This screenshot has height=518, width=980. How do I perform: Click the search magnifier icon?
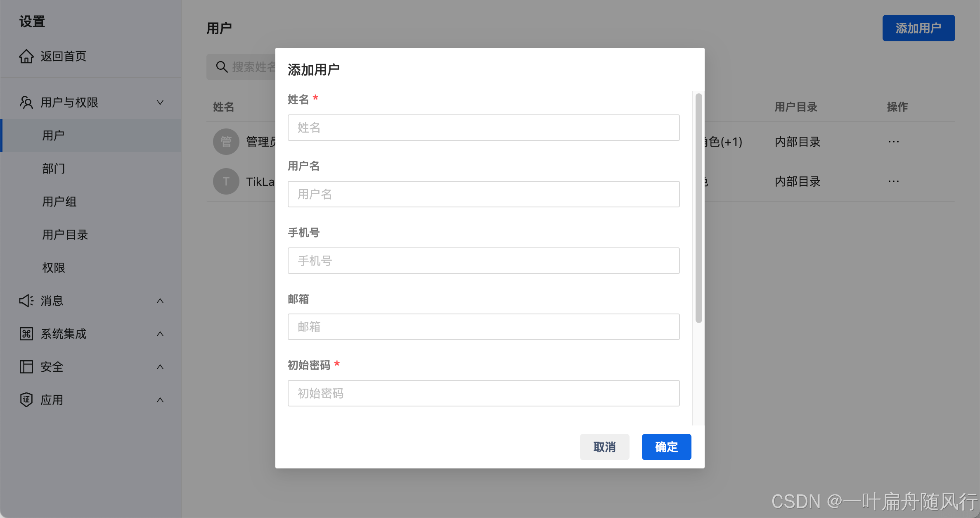click(222, 67)
